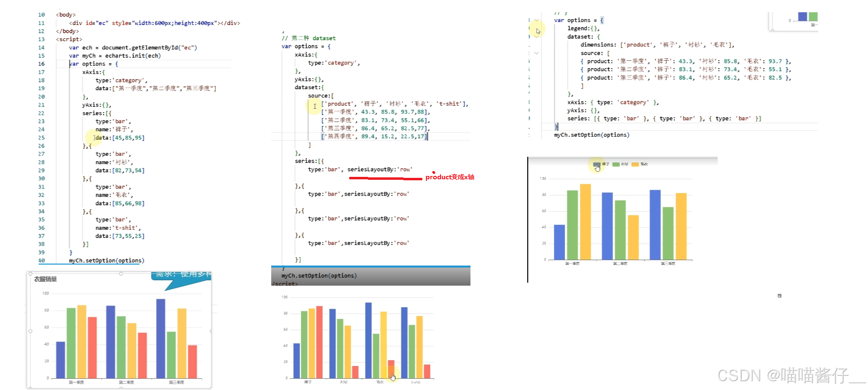Toggle the 衬衫 legend item in right chart
This screenshot has height=390, width=868.
click(x=620, y=164)
